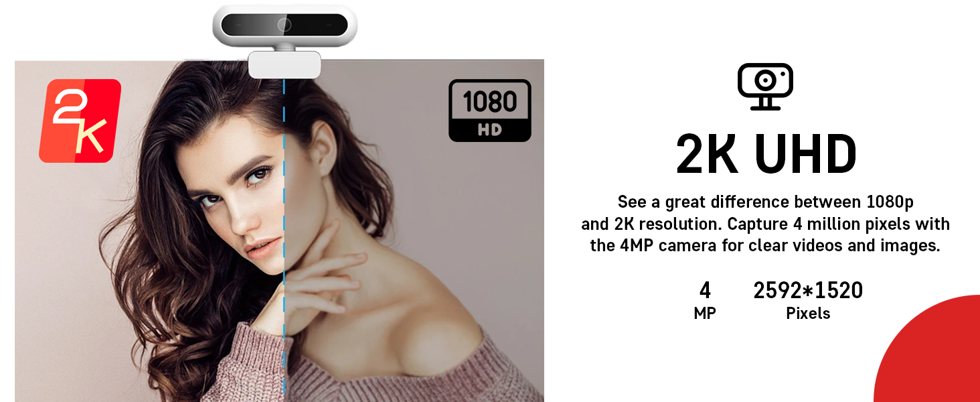Click the large 4 above MP
Screen dimensions: 980x402
click(705, 290)
